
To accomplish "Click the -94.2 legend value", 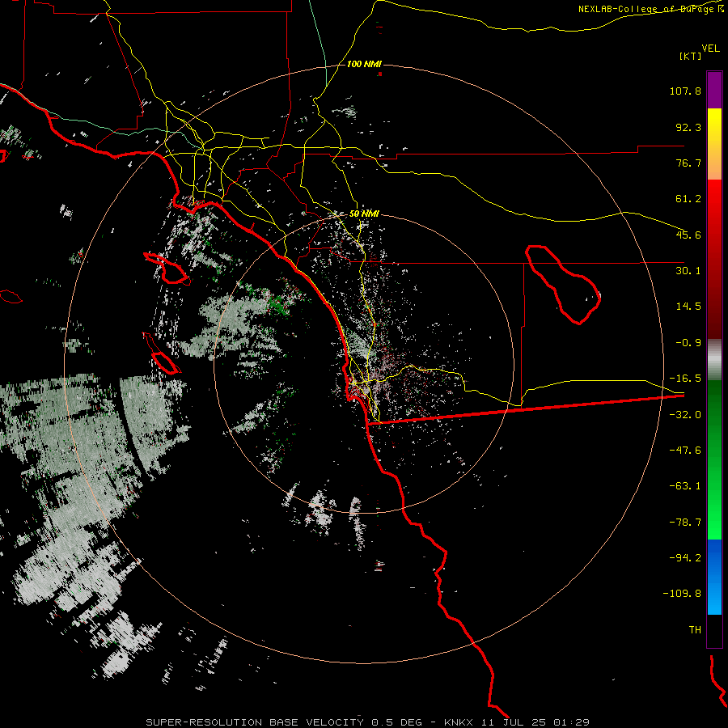I will click(685, 557).
